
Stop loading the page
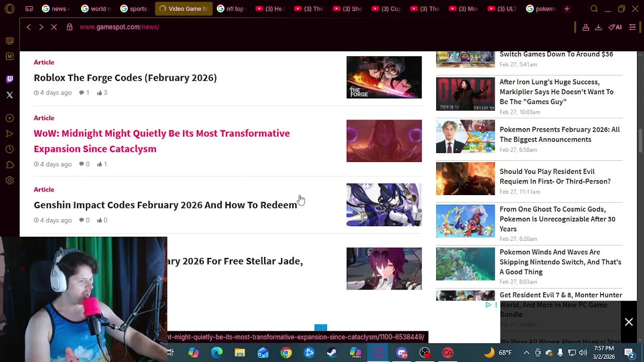click(54, 27)
